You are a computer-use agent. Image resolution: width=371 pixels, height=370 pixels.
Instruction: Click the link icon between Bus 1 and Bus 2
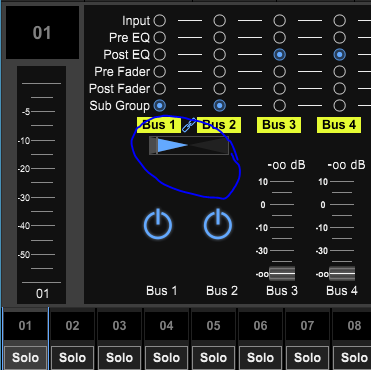(189, 125)
